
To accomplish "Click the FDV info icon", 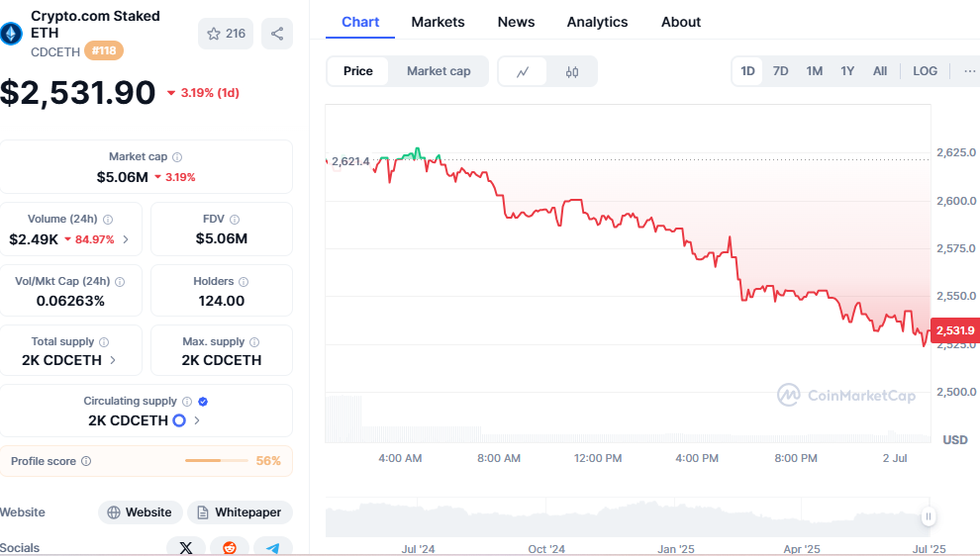I will [x=235, y=220].
